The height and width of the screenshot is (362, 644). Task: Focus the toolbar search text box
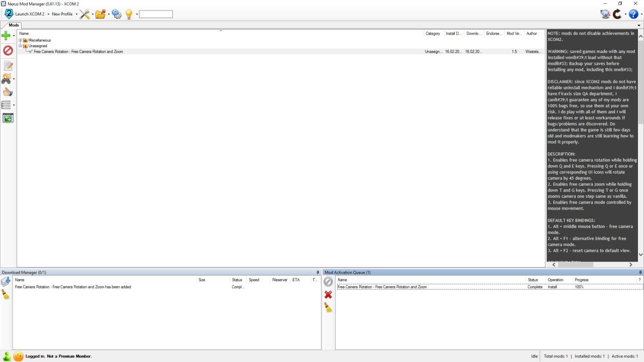coord(156,14)
